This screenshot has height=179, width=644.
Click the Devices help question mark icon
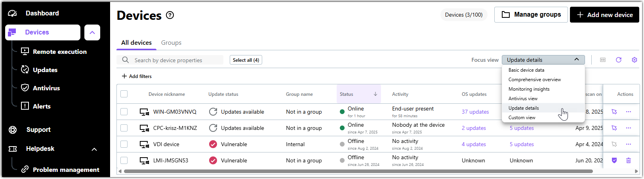coord(170,15)
